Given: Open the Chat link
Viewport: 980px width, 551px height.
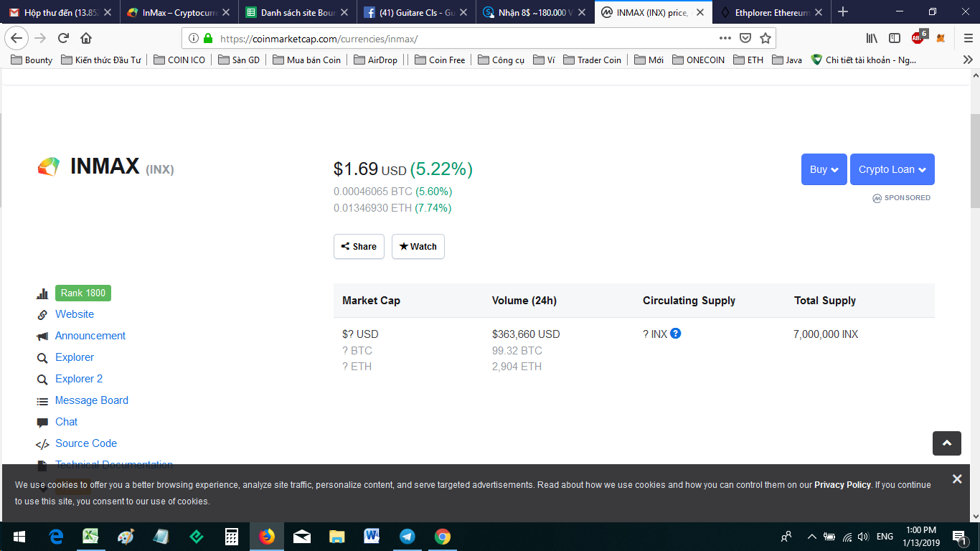Looking at the screenshot, I should (66, 422).
